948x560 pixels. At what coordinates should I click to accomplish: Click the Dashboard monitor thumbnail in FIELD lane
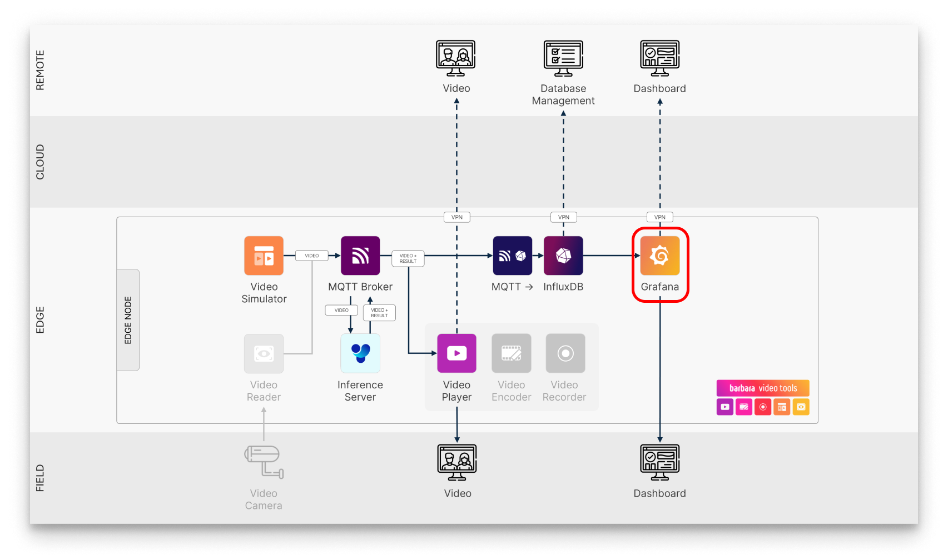[x=659, y=461]
